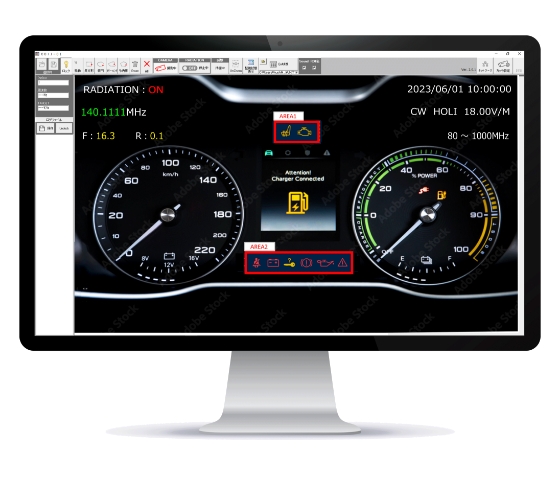Screen dimensions: 560x480
Task: Click the open file icon in toolbar
Action: pos(42,64)
